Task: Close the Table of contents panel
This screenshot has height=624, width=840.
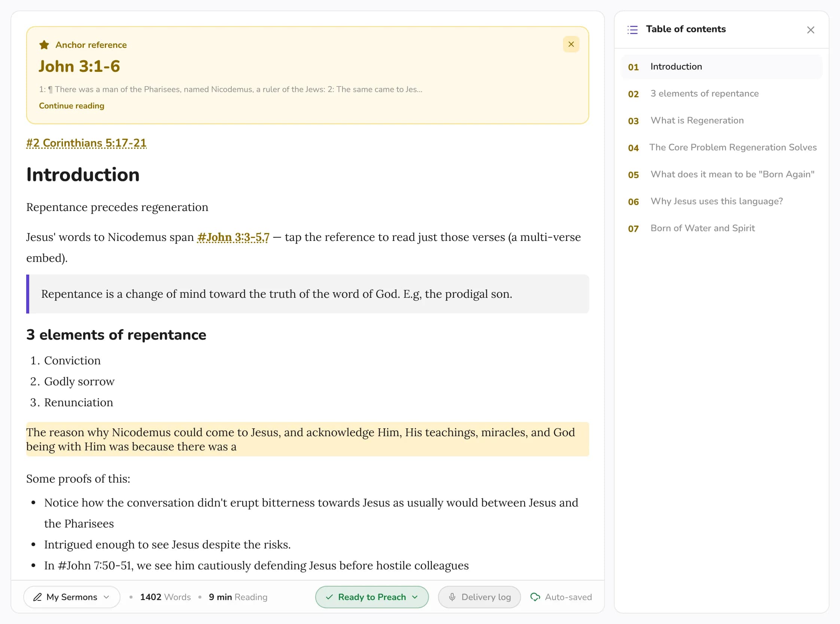Action: point(810,30)
